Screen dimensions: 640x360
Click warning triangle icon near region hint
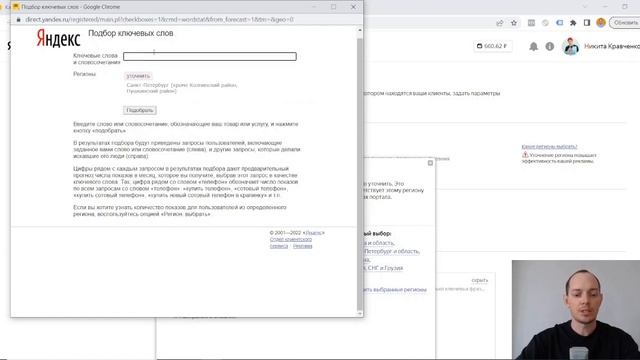pos(525,155)
